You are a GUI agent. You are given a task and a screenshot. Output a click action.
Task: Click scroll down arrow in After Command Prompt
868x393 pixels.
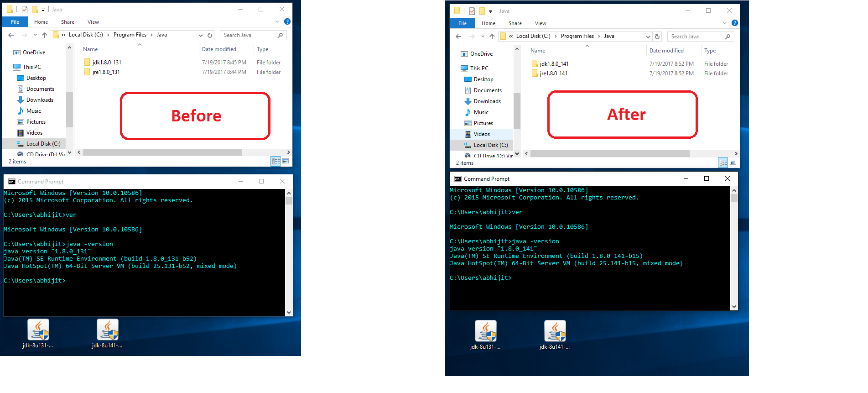tap(734, 307)
